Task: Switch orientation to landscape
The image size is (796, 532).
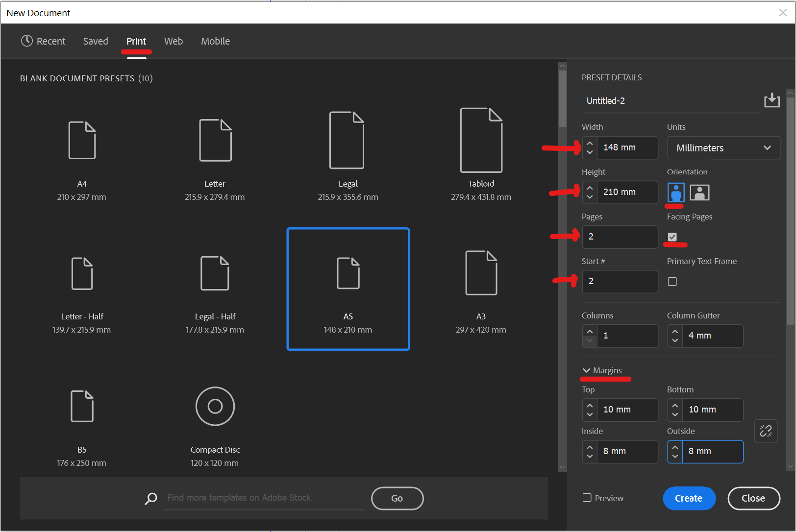Action: (699, 192)
